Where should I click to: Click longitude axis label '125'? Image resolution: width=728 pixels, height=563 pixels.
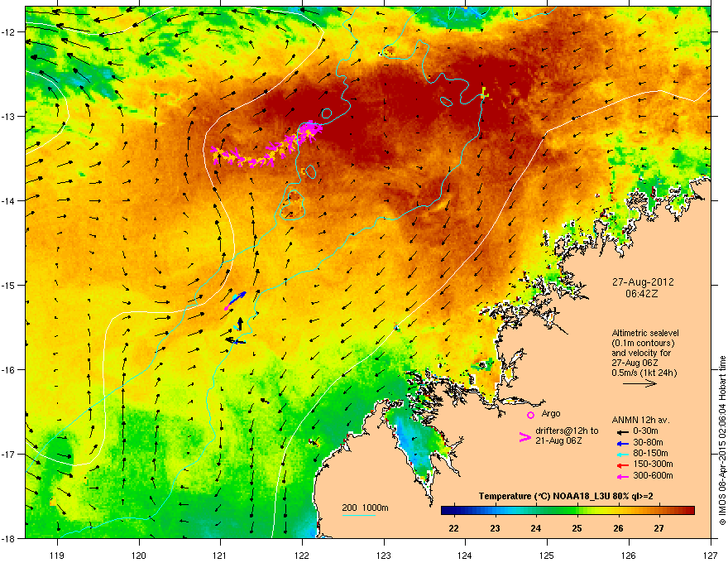coord(547,555)
